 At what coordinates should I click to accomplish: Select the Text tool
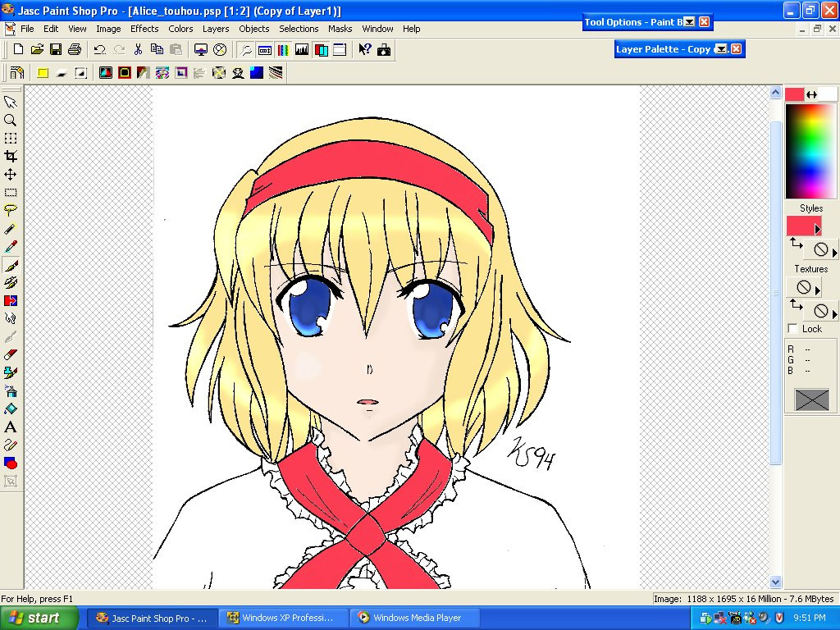[x=10, y=427]
